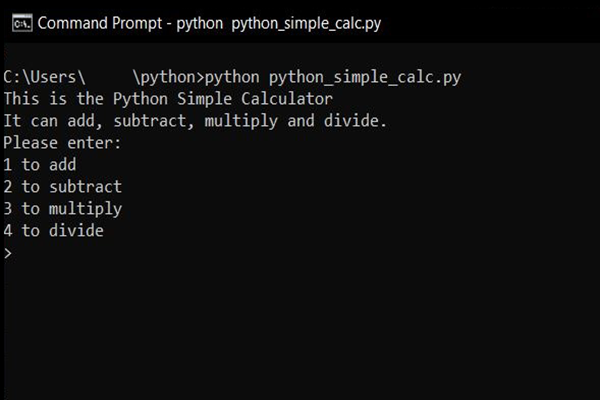The image size is (600, 400).
Task: Open the Command Prompt title bar icon menu
Action: point(22,23)
